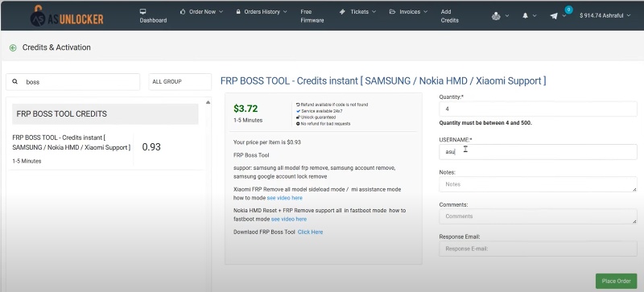Click the Place Order button
Screen dimensions: 644x292
[616, 281]
